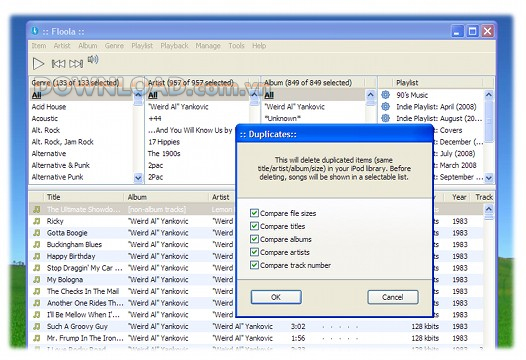Viewport: 526px width, 360px height.
Task: Click the volume speaker icon
Action: coord(93,60)
